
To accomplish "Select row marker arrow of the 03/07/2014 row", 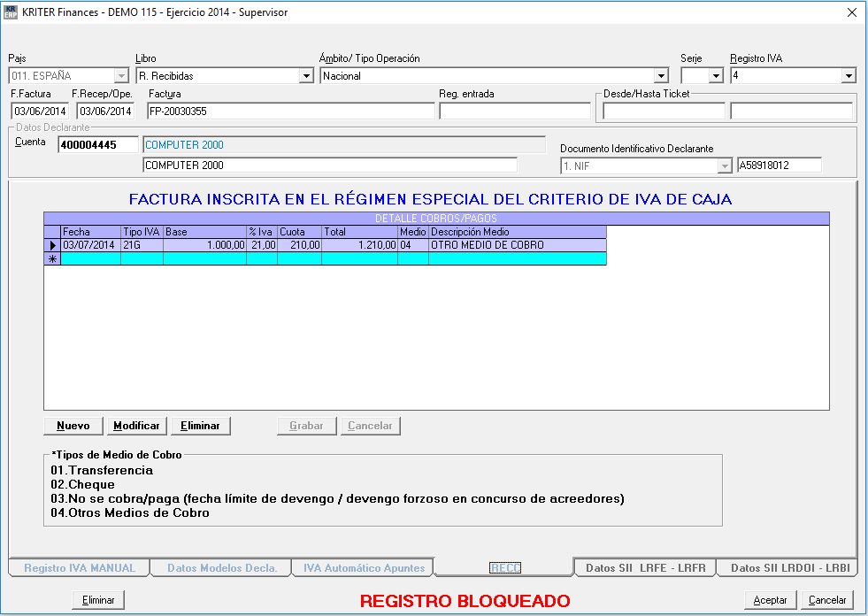I will tap(52, 245).
